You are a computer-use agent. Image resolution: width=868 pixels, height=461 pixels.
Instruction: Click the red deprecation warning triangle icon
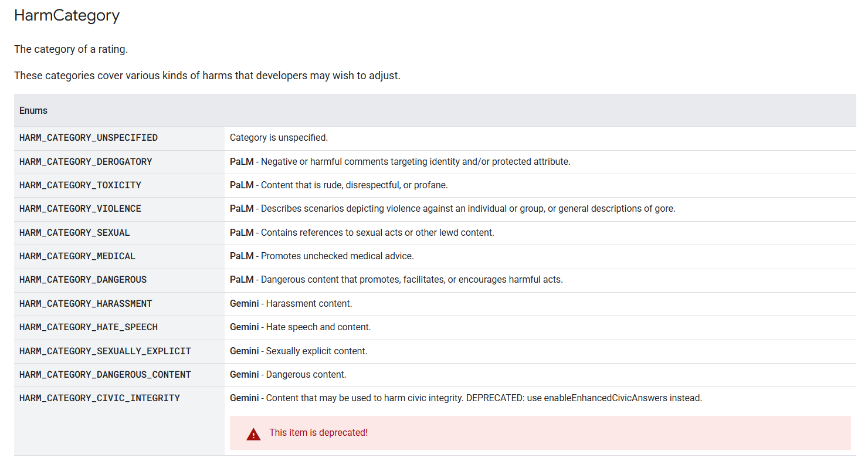tap(253, 434)
